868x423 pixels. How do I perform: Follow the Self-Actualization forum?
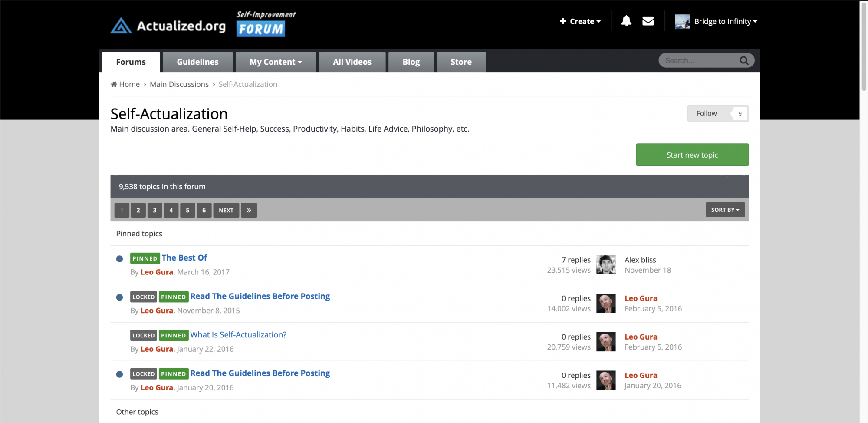point(707,113)
